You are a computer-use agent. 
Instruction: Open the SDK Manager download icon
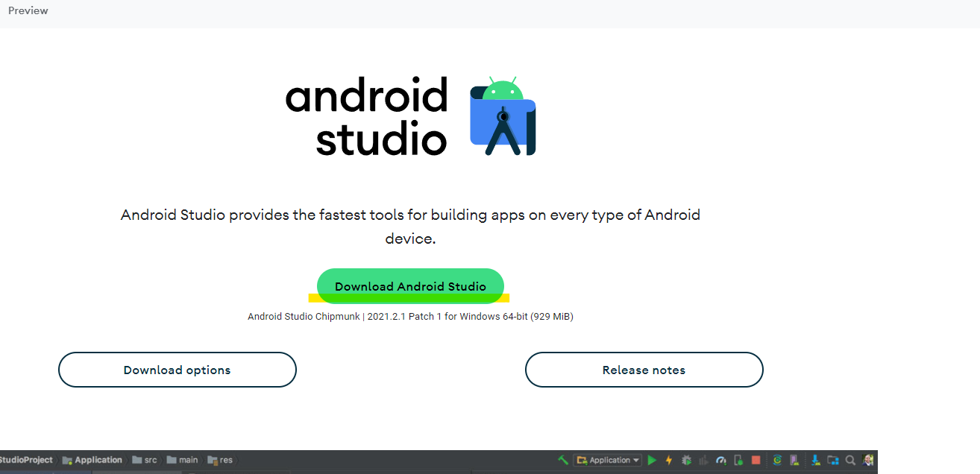click(815, 460)
